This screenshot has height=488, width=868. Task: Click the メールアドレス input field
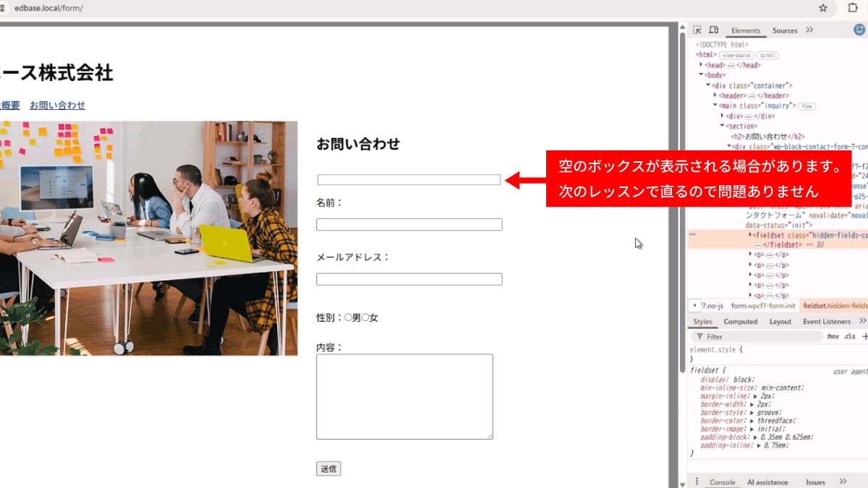(x=409, y=278)
